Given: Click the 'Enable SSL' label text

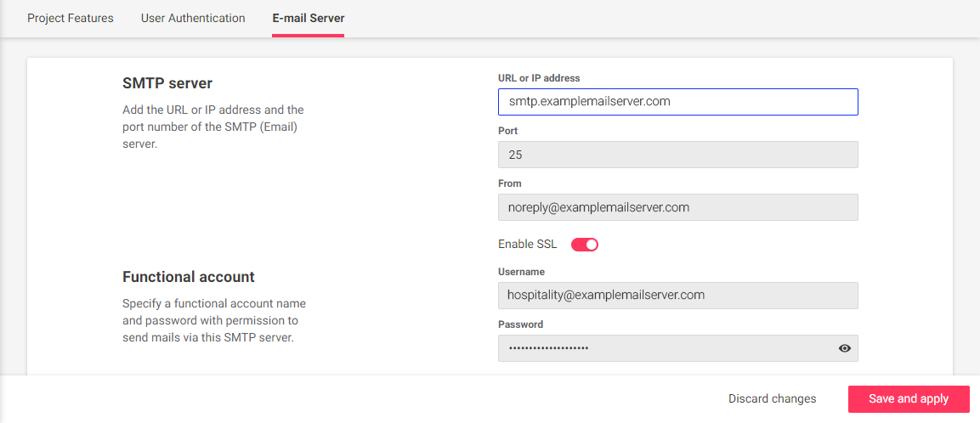Looking at the screenshot, I should [528, 245].
